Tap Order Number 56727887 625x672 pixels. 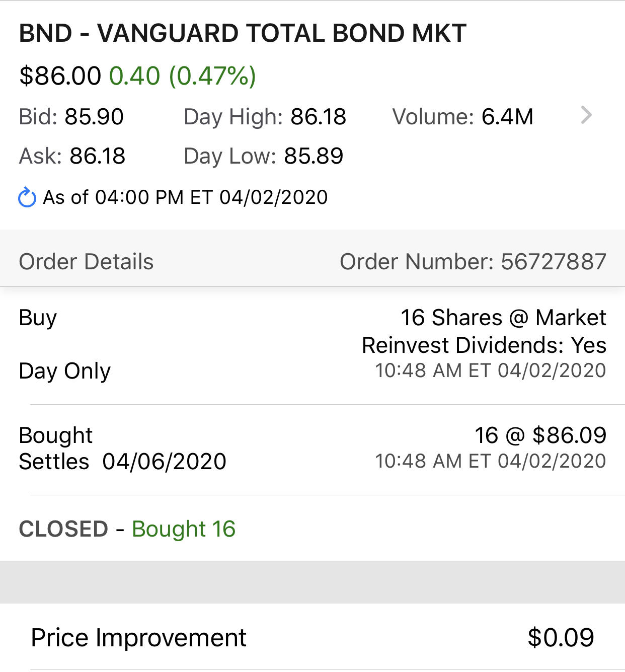pyautogui.click(x=473, y=262)
